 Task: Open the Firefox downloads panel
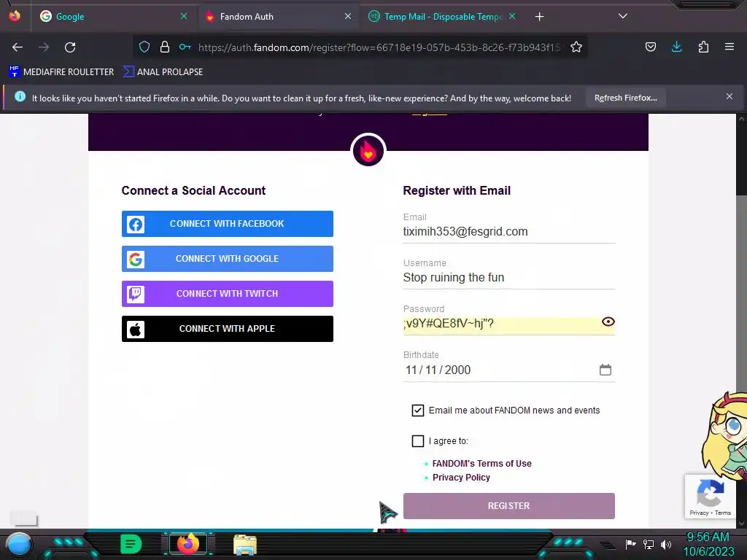click(x=676, y=47)
